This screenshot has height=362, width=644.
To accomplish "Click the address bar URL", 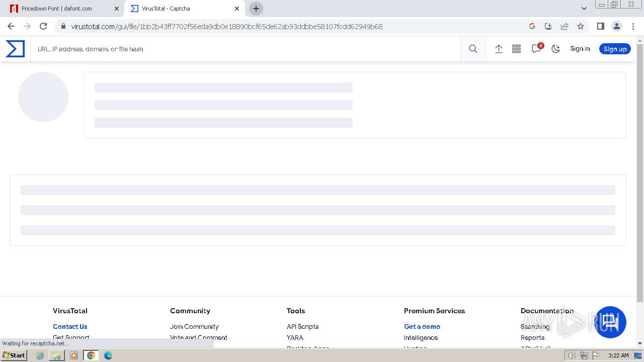I will coord(227,27).
